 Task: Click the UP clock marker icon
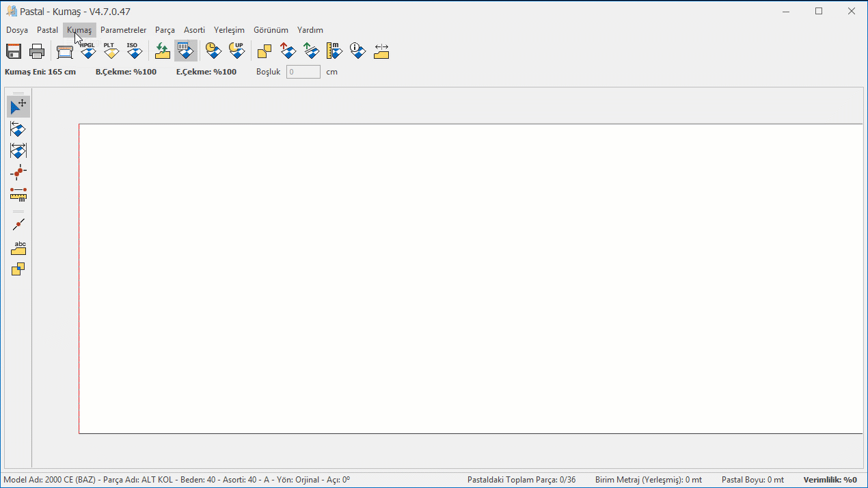point(236,51)
